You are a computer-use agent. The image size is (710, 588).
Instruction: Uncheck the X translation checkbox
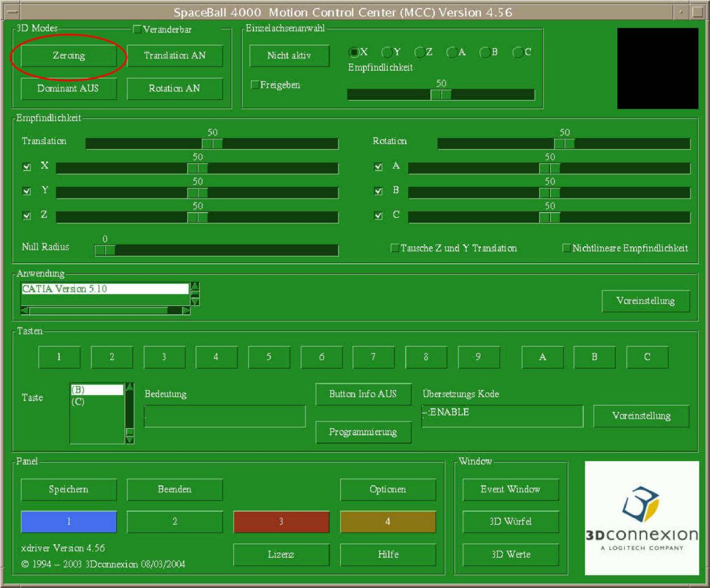26,167
